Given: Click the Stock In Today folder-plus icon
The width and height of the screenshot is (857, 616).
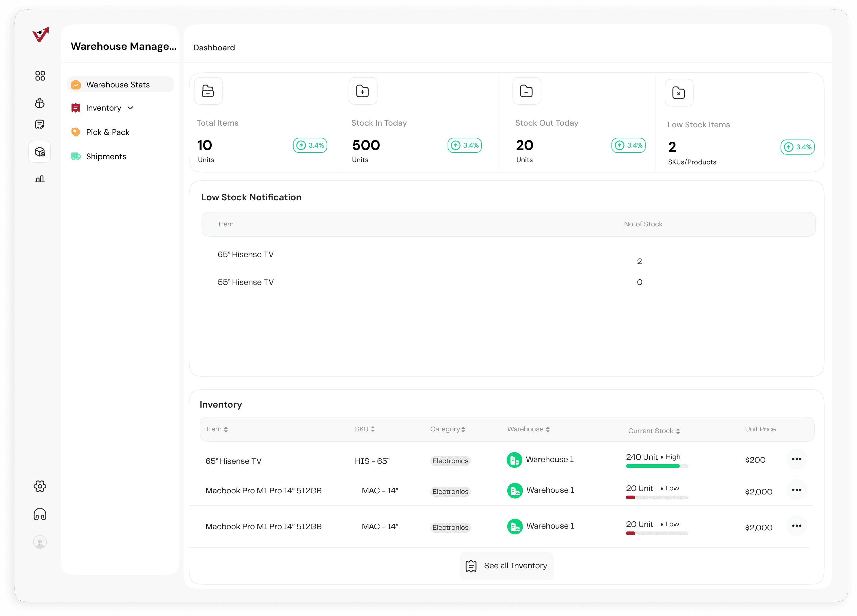Looking at the screenshot, I should pos(363,91).
